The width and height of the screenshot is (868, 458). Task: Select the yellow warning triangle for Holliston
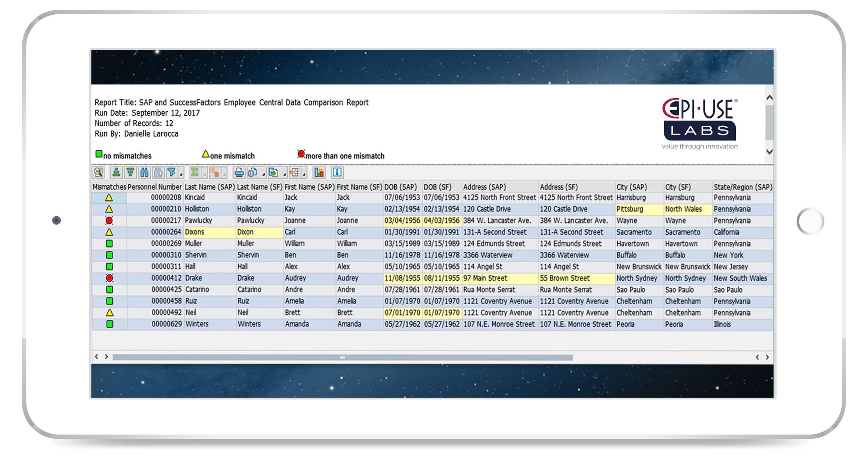pyautogui.click(x=109, y=209)
